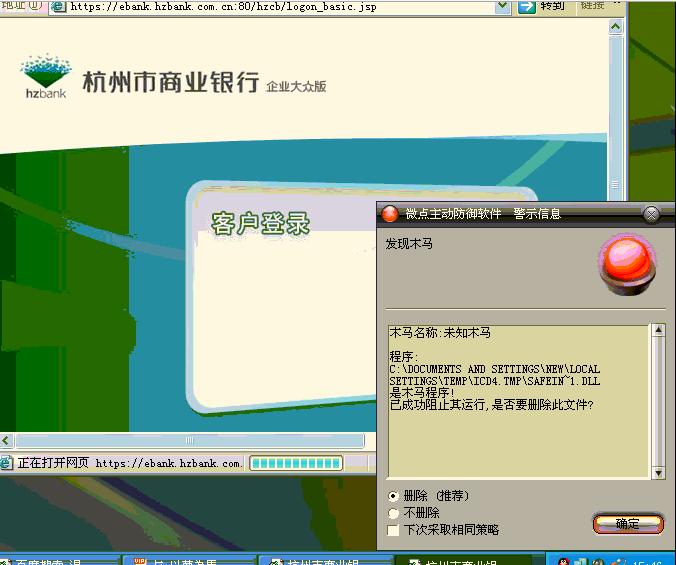
Task: Click the hzbank logo on the page
Action: (x=46, y=76)
